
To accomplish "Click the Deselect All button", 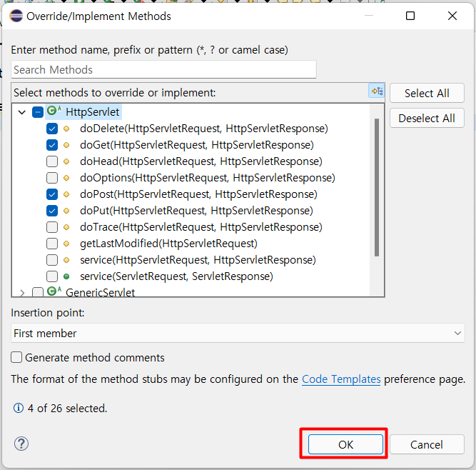I will point(427,118).
